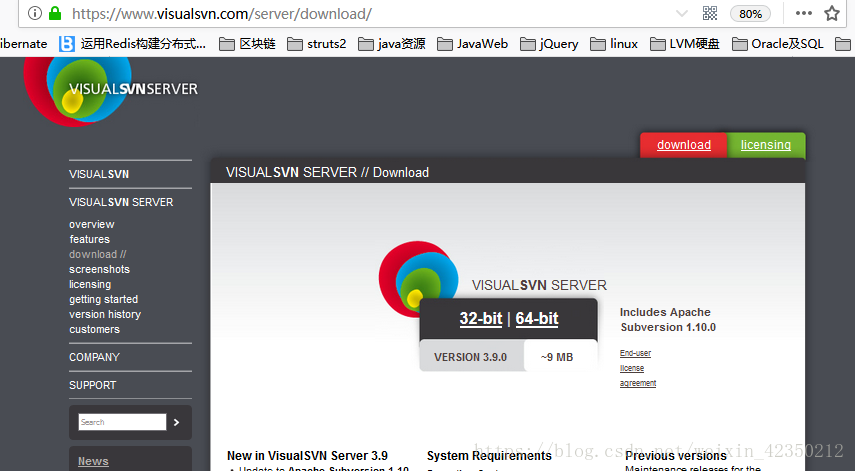Image resolution: width=855 pixels, height=471 pixels.
Task: Click the New in VisualSVN Server 3.9 heading
Action: (x=308, y=456)
